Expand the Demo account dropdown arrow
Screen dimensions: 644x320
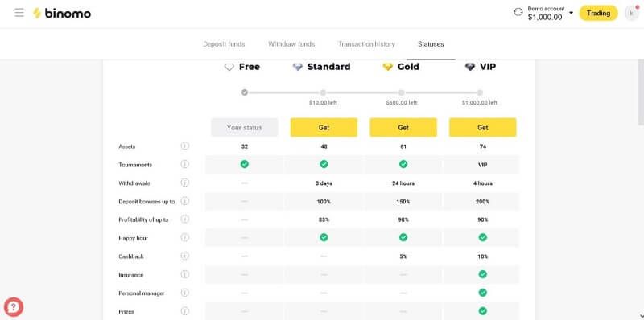click(x=571, y=13)
